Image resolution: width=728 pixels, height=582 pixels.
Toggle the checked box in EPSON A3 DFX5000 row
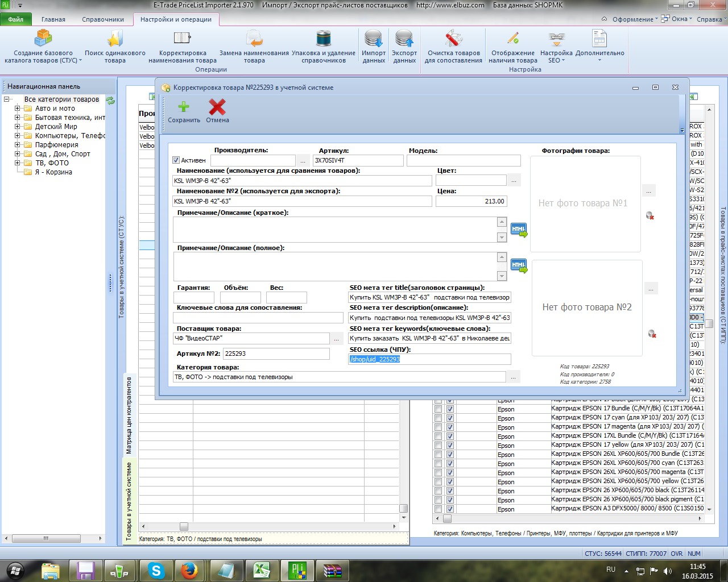(x=450, y=509)
